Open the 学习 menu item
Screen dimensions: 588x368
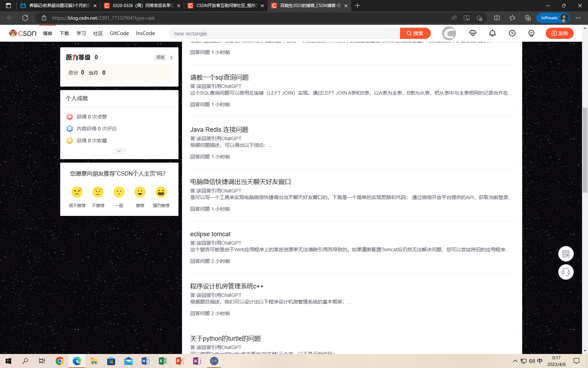[x=81, y=33]
